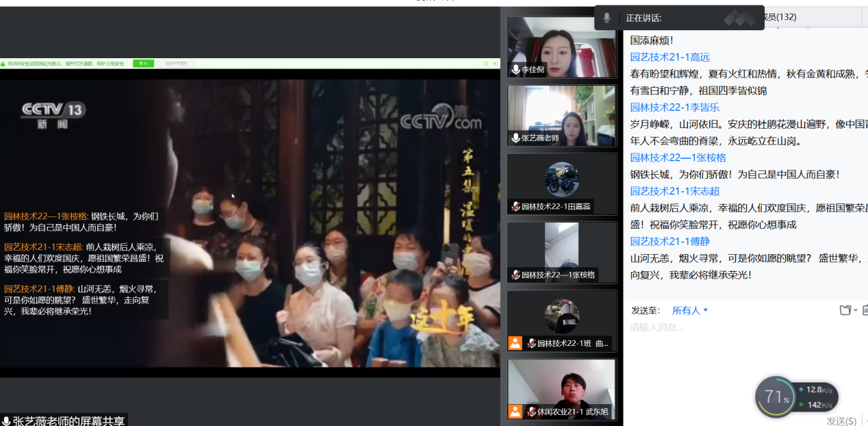Image resolution: width=868 pixels, height=426 pixels.
Task: Click microphone icon next to 张艺薇老师 name
Action: click(515, 138)
